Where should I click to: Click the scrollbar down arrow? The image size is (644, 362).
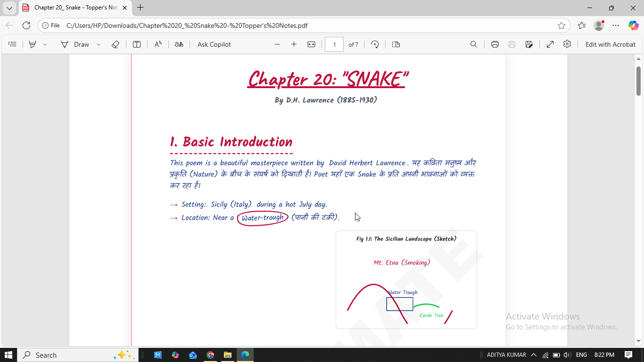[x=638, y=341]
